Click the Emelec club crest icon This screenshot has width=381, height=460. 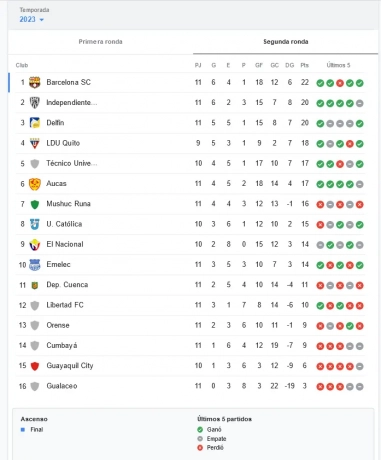coord(35,265)
